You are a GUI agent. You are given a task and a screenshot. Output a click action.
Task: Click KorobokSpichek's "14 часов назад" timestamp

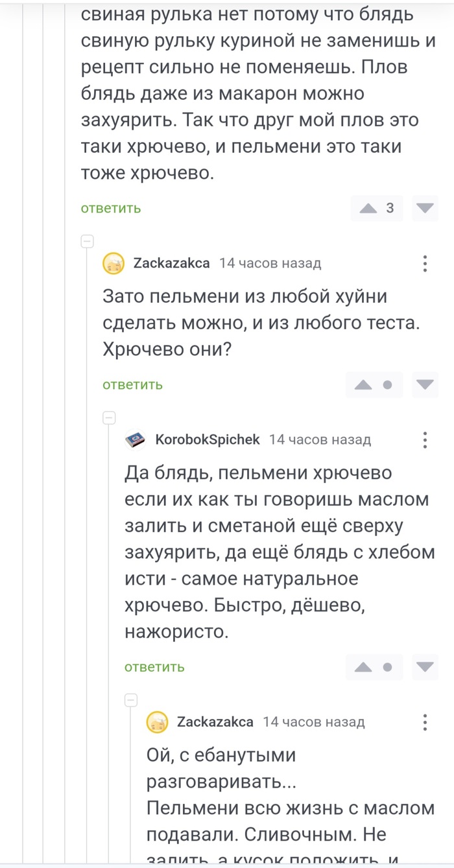(x=320, y=440)
